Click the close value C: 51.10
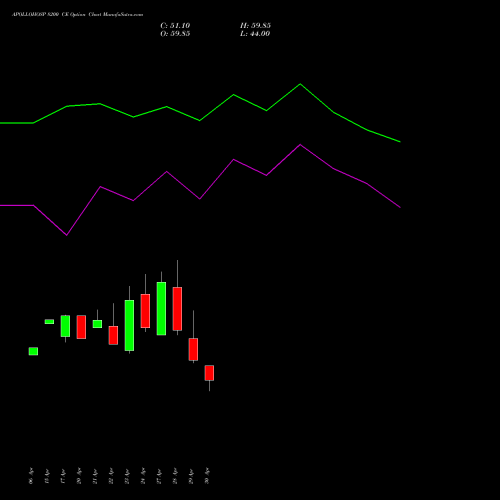 pos(175,26)
